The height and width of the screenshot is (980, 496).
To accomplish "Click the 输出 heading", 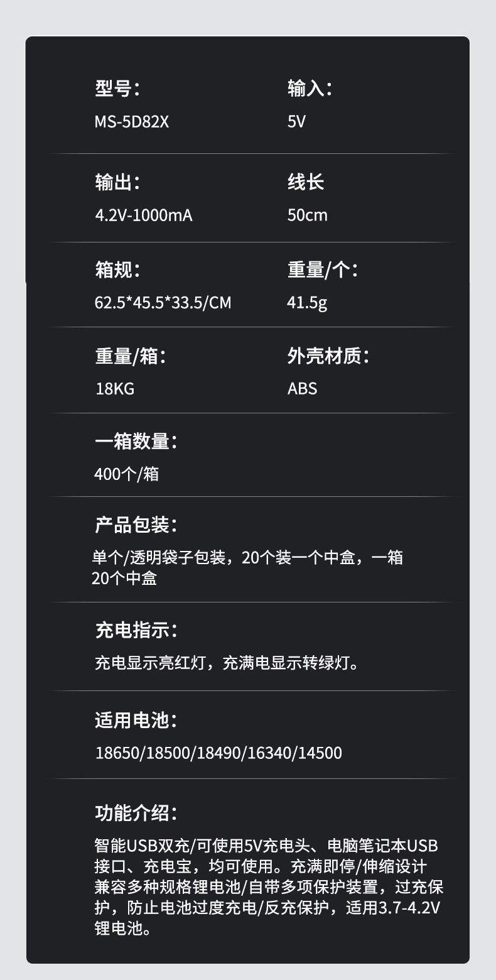I will [117, 182].
